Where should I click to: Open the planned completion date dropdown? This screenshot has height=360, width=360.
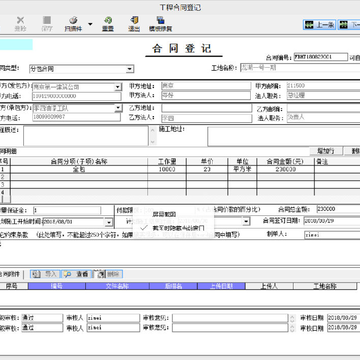[246, 221]
